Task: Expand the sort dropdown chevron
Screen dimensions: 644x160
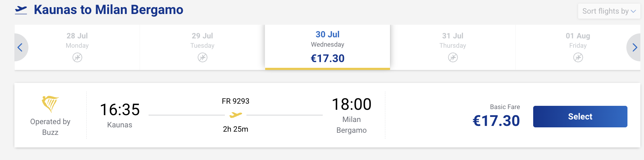Action: pos(634,11)
